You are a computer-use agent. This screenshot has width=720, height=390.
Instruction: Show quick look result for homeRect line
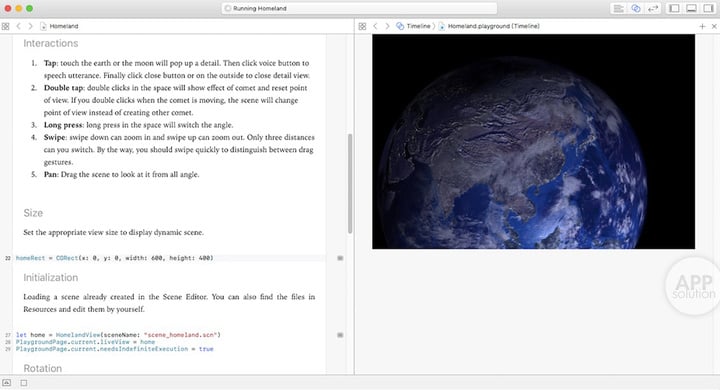pyautogui.click(x=340, y=258)
